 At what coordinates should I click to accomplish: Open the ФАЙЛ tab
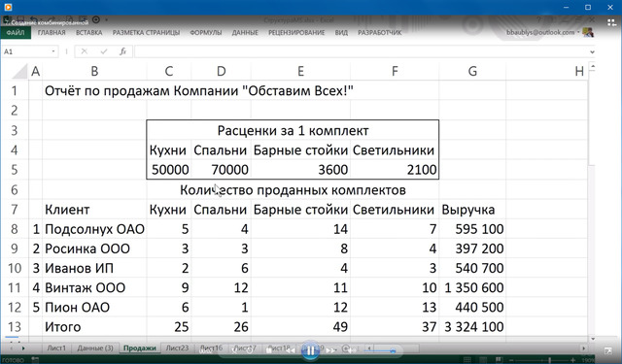pyautogui.click(x=16, y=32)
